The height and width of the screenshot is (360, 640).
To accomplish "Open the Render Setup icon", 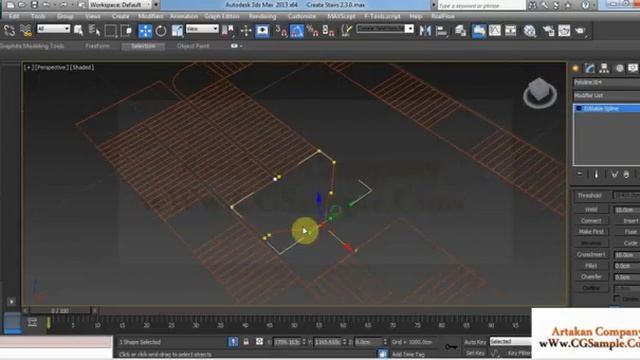I will [x=548, y=31].
